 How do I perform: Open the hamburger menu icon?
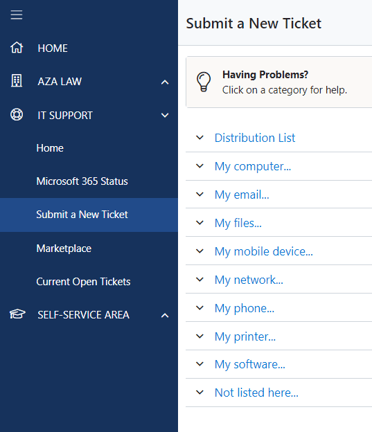16,15
